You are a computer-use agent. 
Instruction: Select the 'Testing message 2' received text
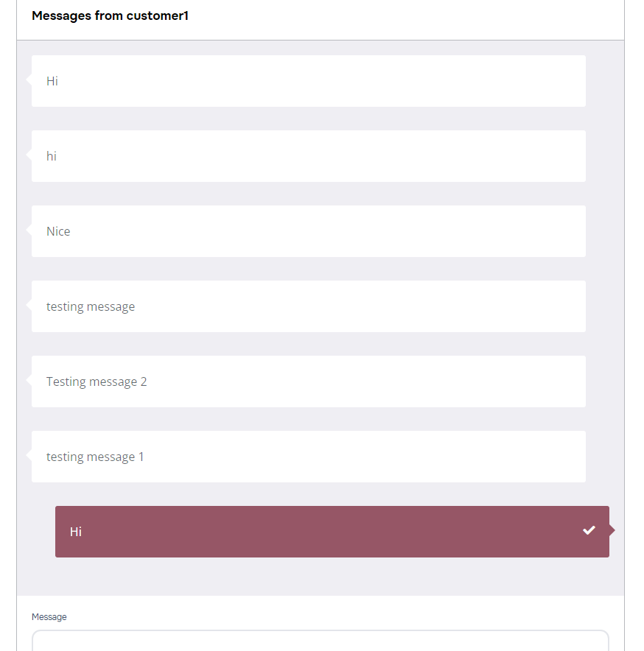[97, 381]
